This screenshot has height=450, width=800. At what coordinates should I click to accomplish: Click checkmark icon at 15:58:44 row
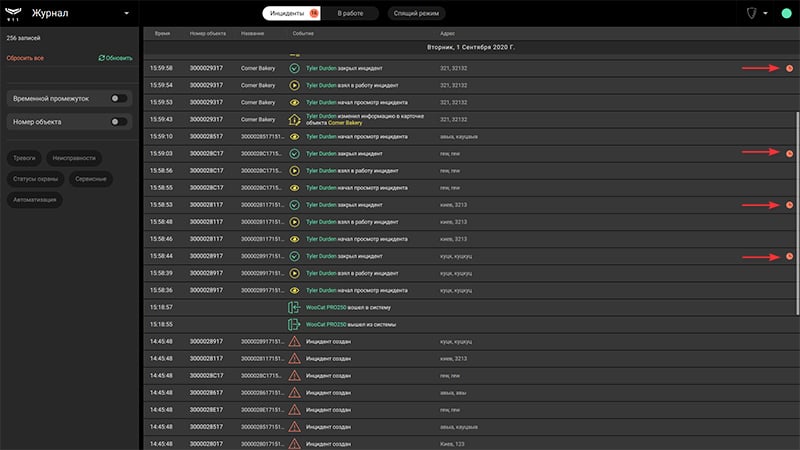294,256
